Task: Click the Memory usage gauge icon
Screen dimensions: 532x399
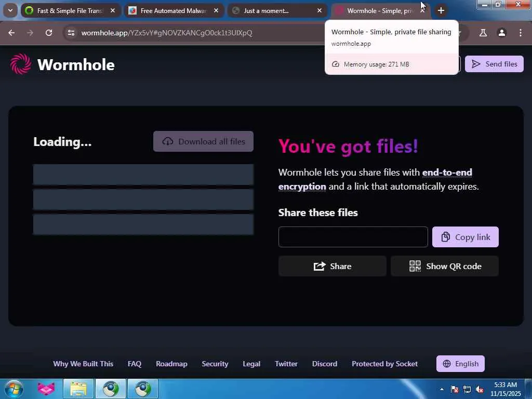Action: pyautogui.click(x=336, y=64)
